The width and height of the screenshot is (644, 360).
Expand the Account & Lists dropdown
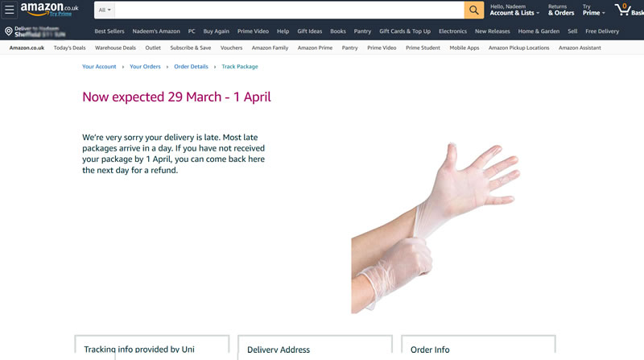514,10
